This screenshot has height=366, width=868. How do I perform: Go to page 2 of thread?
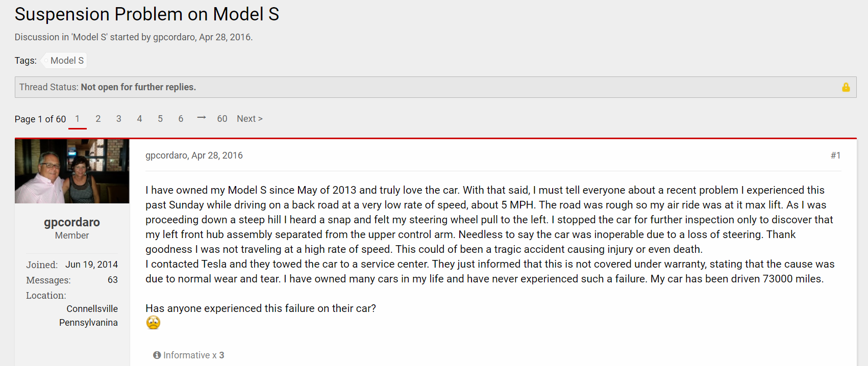[x=98, y=119]
